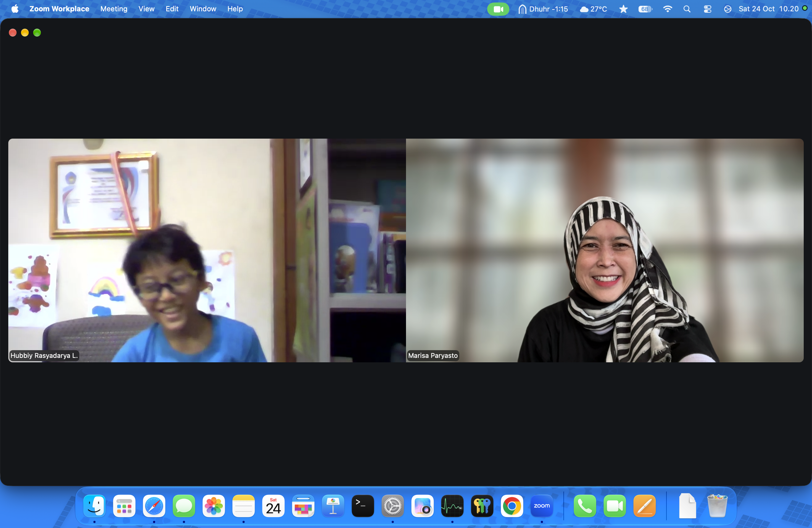This screenshot has width=812, height=528.
Task: Click the circular icon beside the date
Action: 727,9
